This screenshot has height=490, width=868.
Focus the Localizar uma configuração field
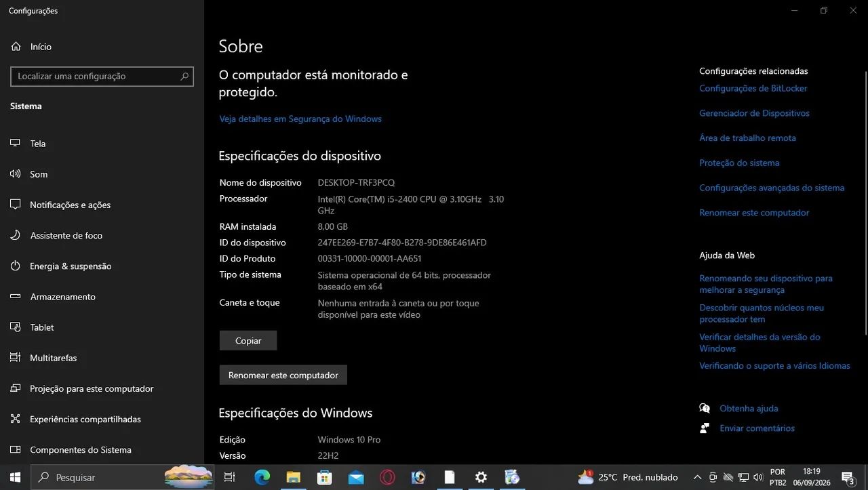[x=102, y=77]
